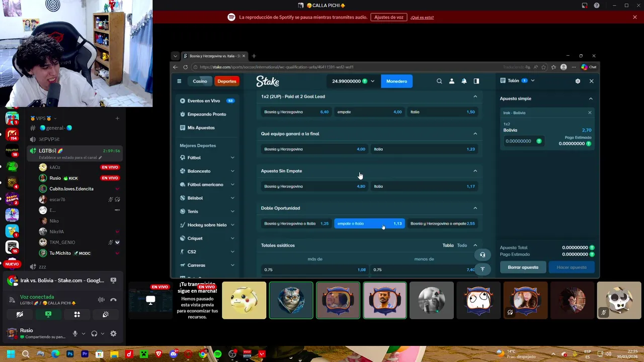644x362 pixels.
Task: Close the Talón bet slip panel
Action: click(x=591, y=81)
